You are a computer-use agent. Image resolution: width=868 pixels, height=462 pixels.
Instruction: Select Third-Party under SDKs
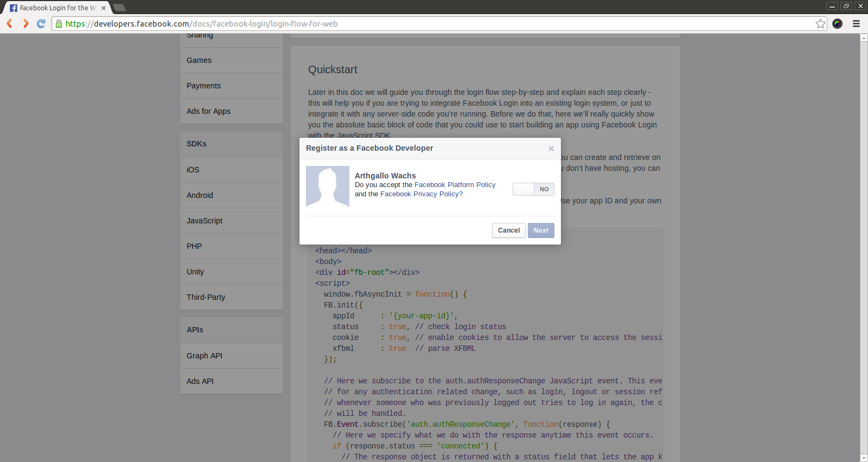point(232,297)
